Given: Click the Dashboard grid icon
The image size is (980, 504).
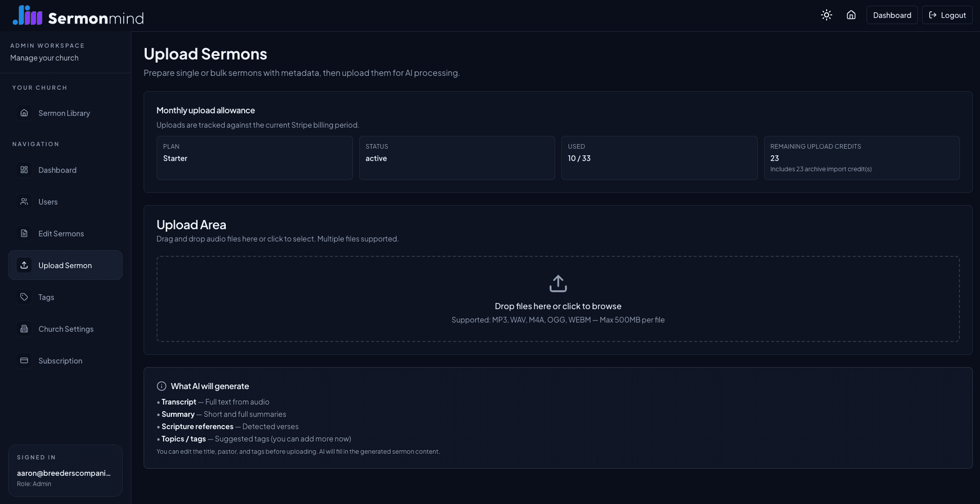Looking at the screenshot, I should click(x=24, y=170).
